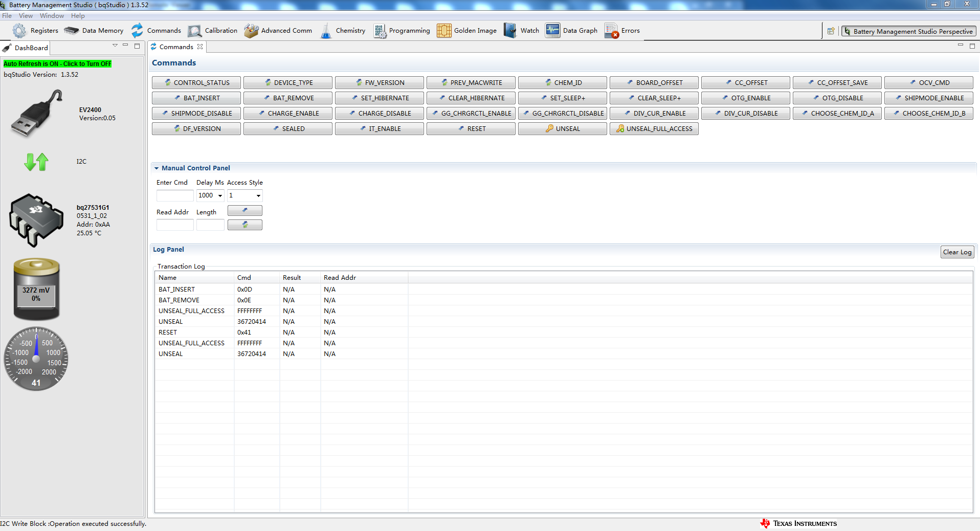Click the CONTROL_STATUS command button
The width and height of the screenshot is (980, 531).
point(196,83)
